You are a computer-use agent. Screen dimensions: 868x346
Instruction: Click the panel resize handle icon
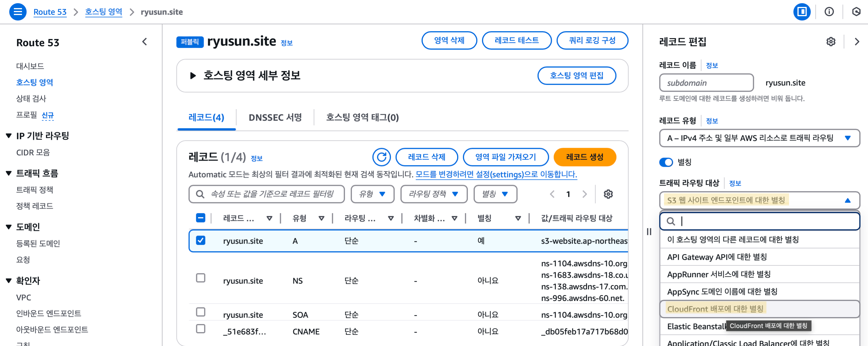pyautogui.click(x=649, y=232)
